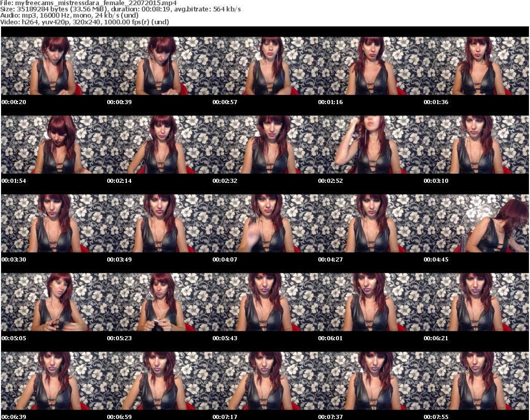The image size is (530, 420).
Task: Click the 00:04:45 timestamp label
Action: [x=436, y=259]
